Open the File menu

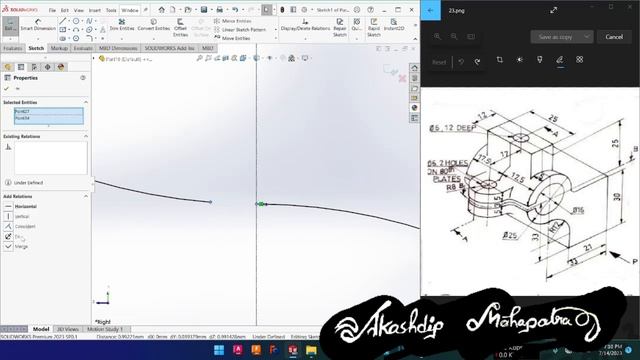coord(52,10)
